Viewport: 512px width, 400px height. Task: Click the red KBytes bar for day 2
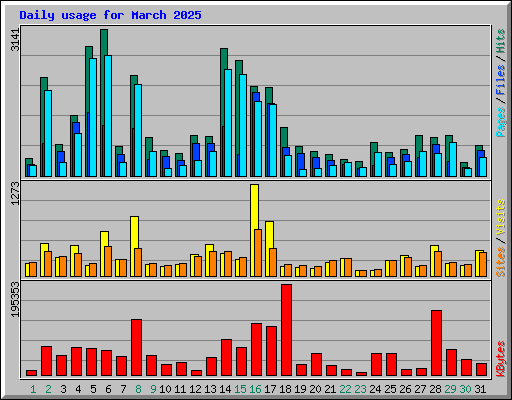click(x=46, y=361)
